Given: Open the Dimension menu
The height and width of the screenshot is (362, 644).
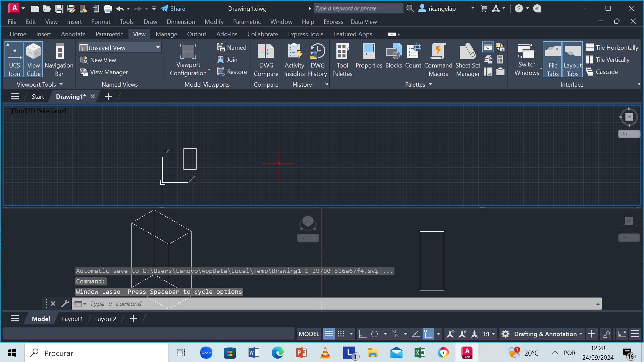Looking at the screenshot, I should tap(181, 21).
